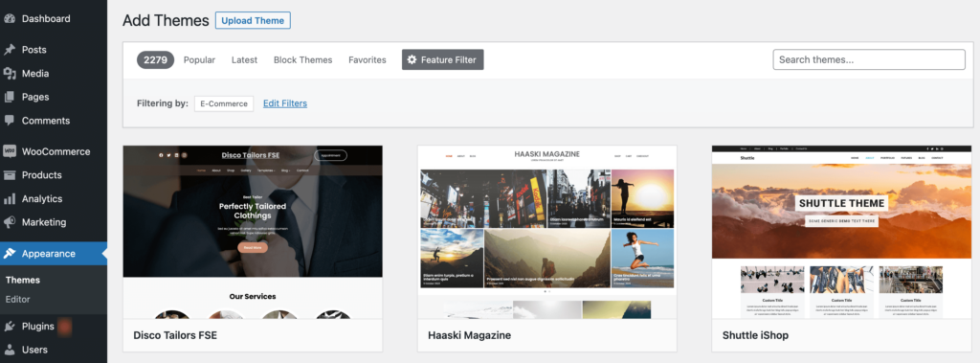
Task: Open the Edit Filters link
Action: click(x=285, y=103)
